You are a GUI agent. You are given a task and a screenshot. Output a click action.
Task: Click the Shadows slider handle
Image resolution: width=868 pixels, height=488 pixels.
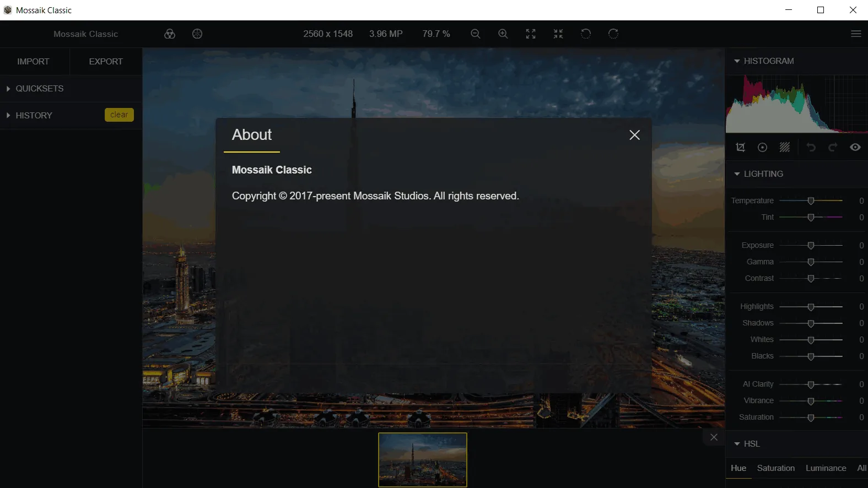pyautogui.click(x=811, y=323)
